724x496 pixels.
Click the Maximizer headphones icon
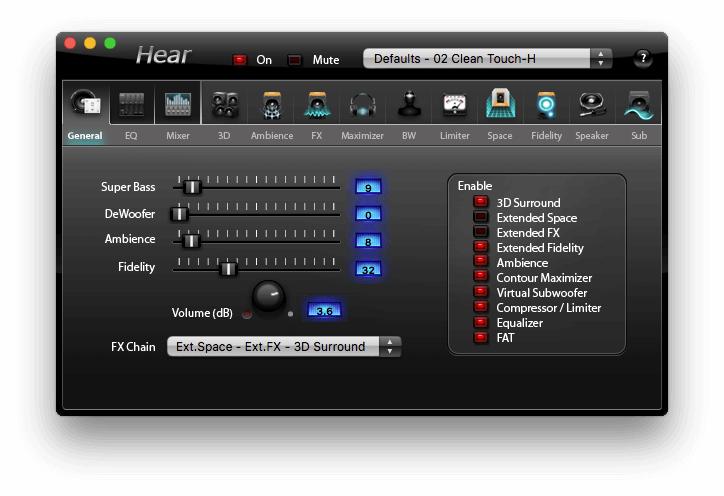[x=362, y=105]
